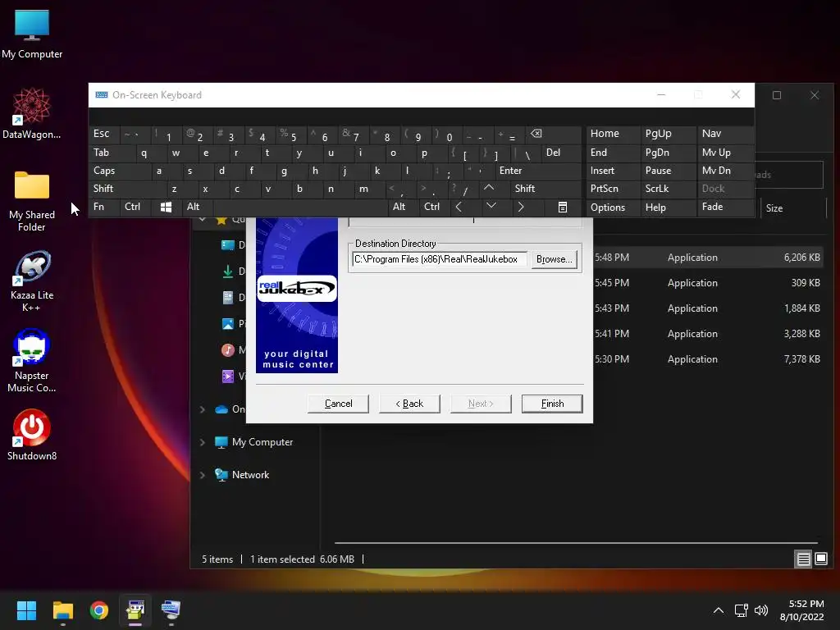Select the RealJukebox installer taskbar icon

click(x=135, y=609)
